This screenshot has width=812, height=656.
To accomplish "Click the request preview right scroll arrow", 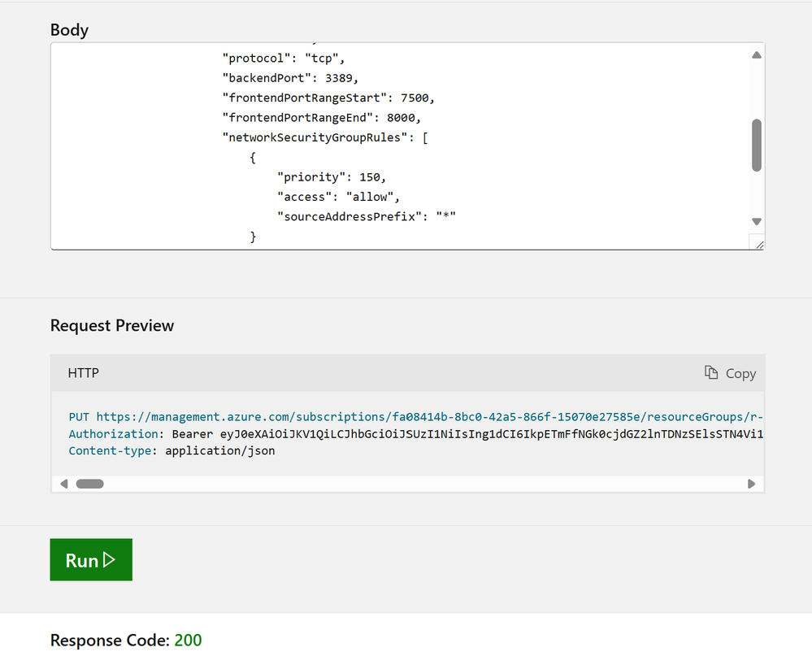I will (x=751, y=484).
